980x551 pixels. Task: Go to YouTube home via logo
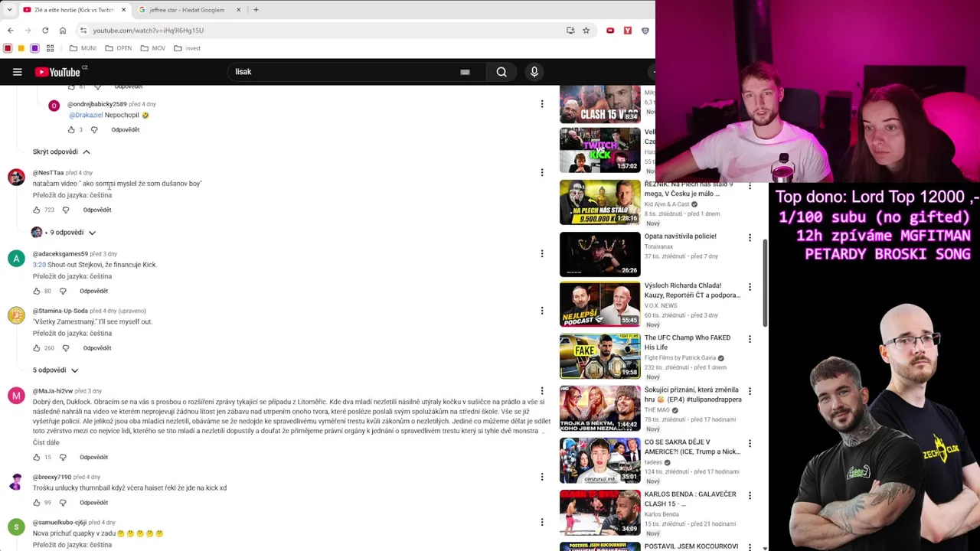pyautogui.click(x=57, y=72)
